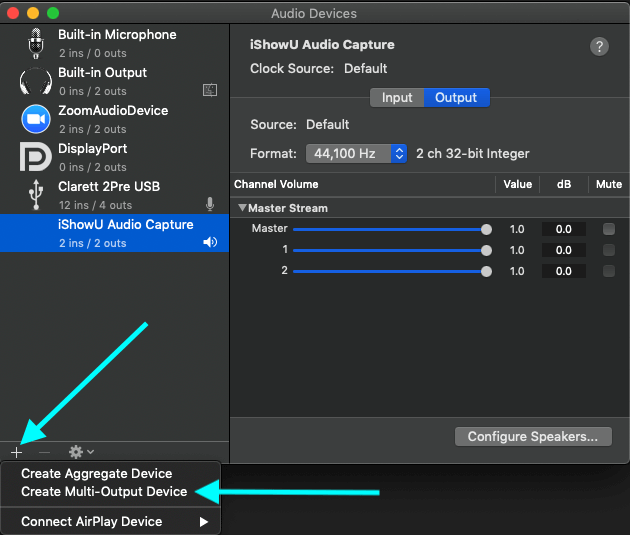Viewport: 630px width, 535px height.
Task: Click the 'Source: Default' text
Action: 299,125
